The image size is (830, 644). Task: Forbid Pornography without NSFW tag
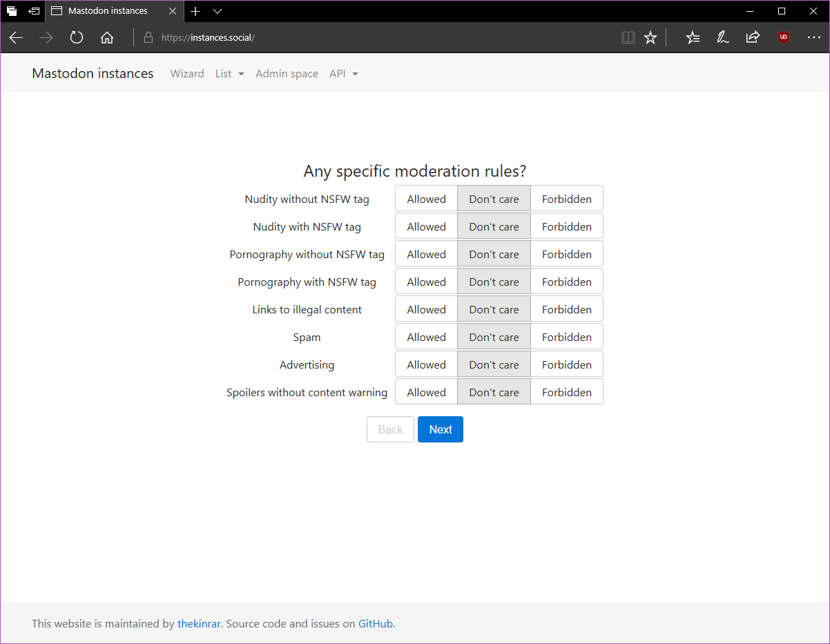point(567,254)
